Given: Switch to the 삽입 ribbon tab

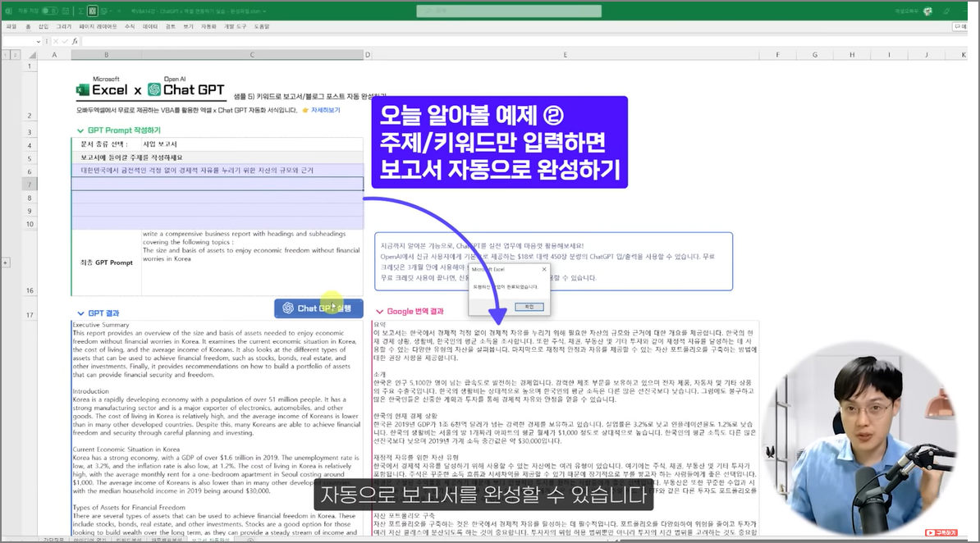Looking at the screenshot, I should click(x=44, y=27).
